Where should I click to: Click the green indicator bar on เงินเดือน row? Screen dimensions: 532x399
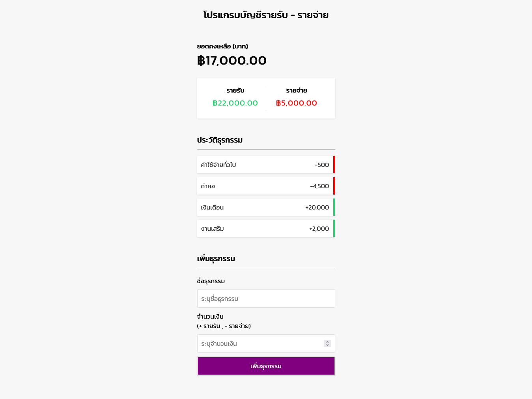coord(333,207)
